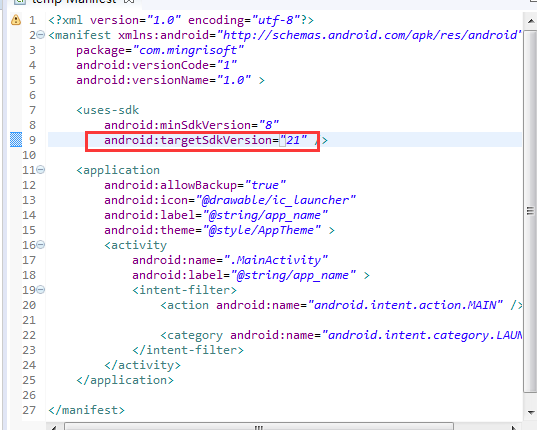Click the </activity> closing tag
Image resolution: width=537 pixels, height=430 pixels.
click(142, 365)
